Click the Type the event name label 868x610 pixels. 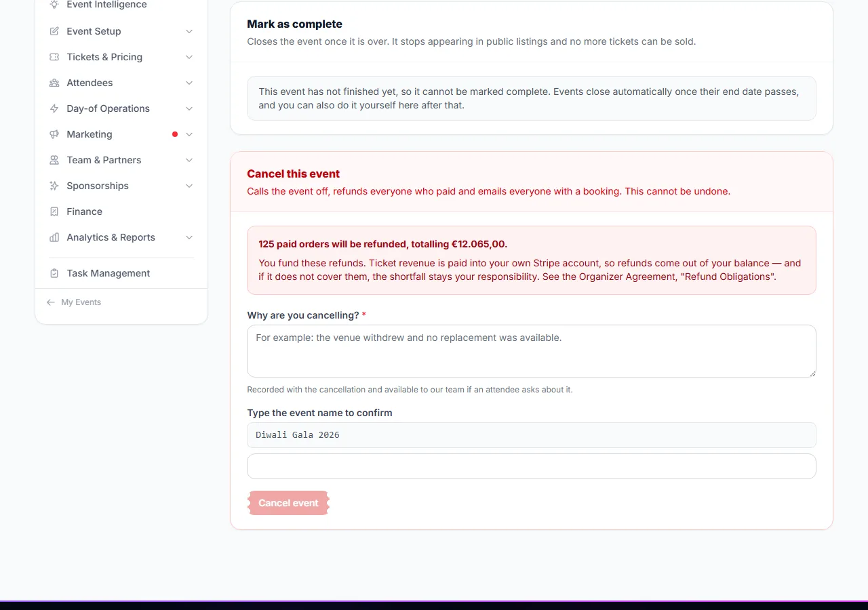pos(319,413)
